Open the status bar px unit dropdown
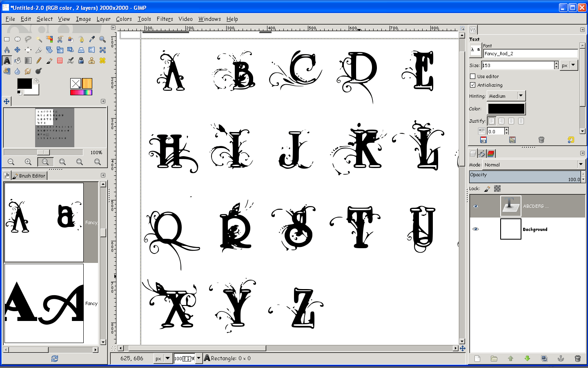Screen dimensions: 588x368 coord(163,359)
